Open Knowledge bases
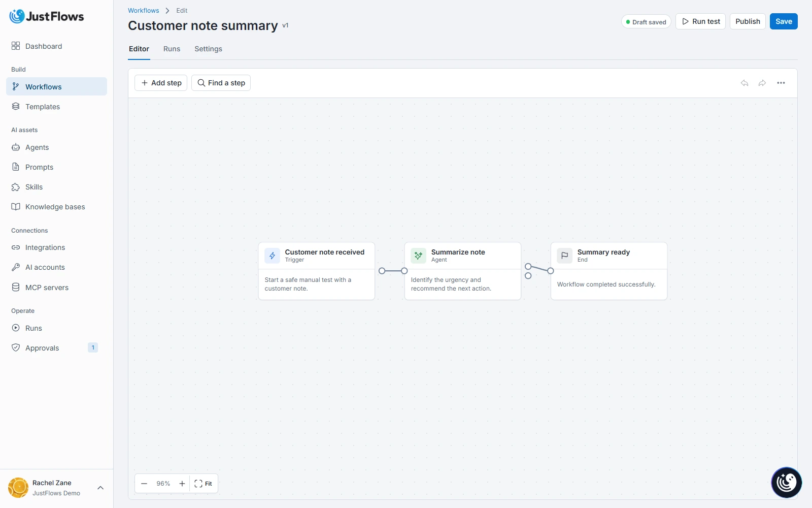812x508 pixels. 56,207
